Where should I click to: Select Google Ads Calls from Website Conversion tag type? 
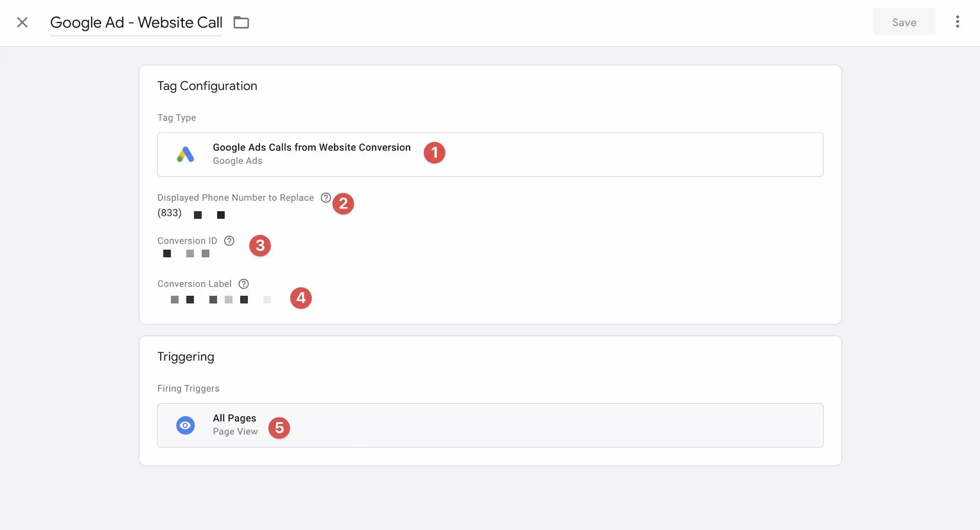[490, 154]
